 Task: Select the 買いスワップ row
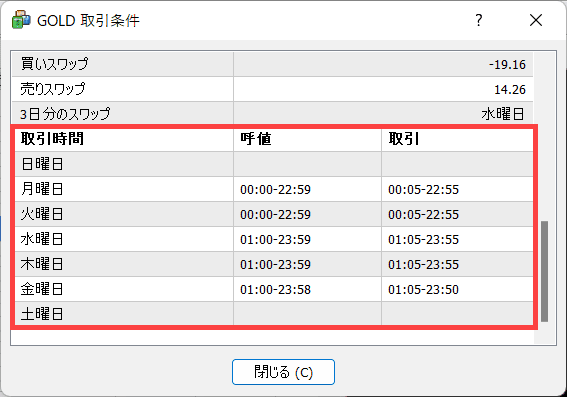pos(272,64)
